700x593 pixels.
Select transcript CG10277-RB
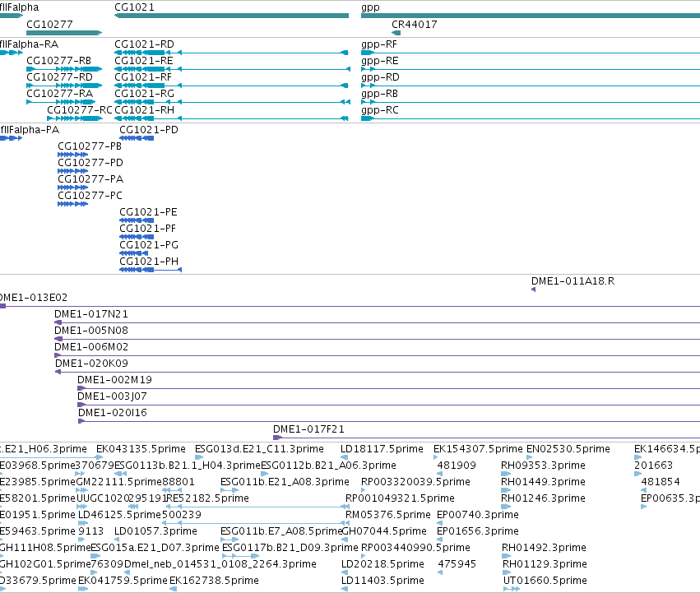pos(64,69)
